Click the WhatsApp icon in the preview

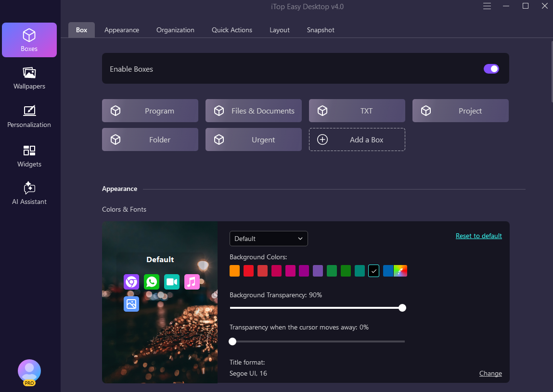click(151, 282)
